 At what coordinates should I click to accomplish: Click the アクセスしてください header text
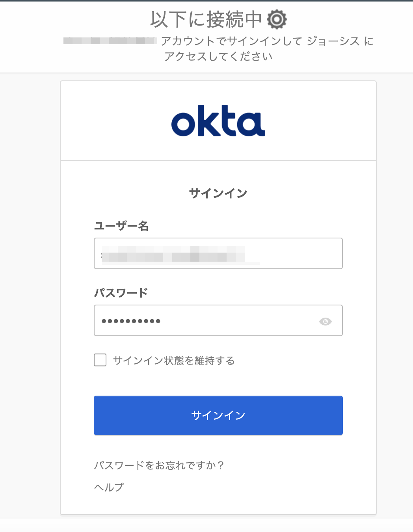coord(218,56)
